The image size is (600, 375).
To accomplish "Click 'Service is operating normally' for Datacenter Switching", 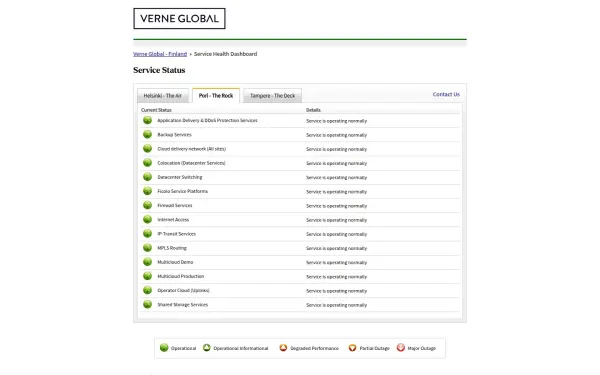I will coord(336,178).
